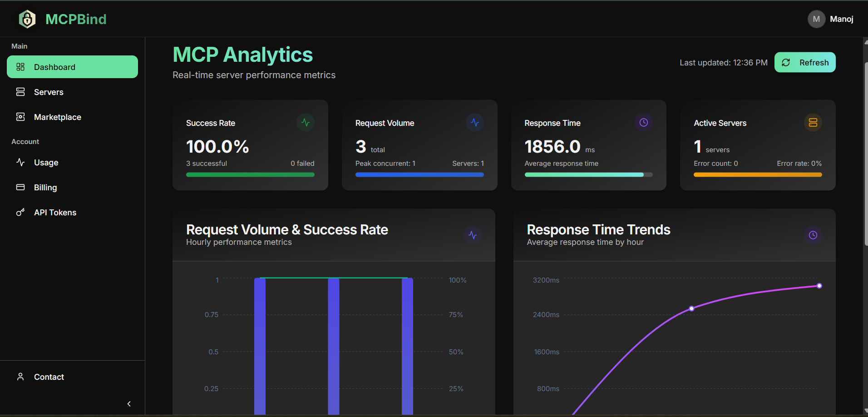This screenshot has width=868, height=417.
Task: Click the 1856.0 response time value
Action: [552, 146]
